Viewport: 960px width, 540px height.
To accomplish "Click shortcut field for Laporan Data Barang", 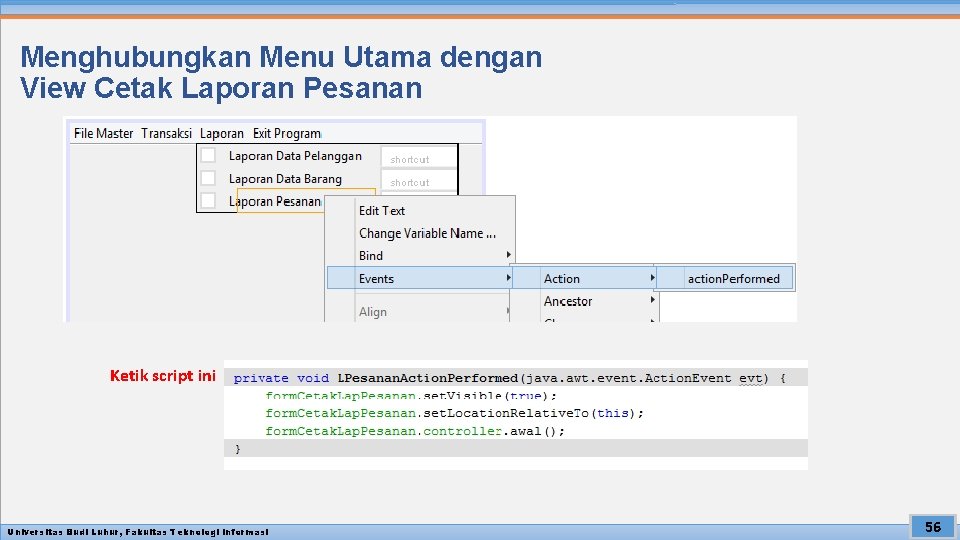I will (419, 181).
